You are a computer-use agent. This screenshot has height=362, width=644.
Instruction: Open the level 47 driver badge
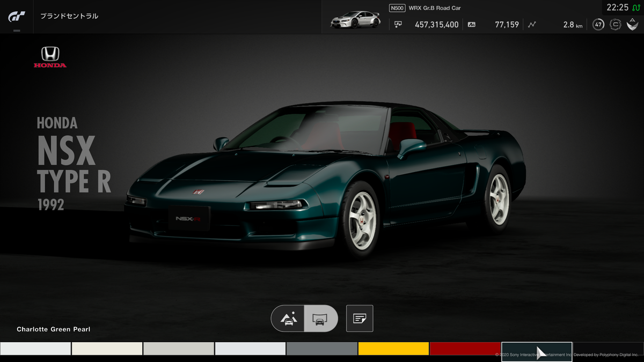pyautogui.click(x=598, y=24)
